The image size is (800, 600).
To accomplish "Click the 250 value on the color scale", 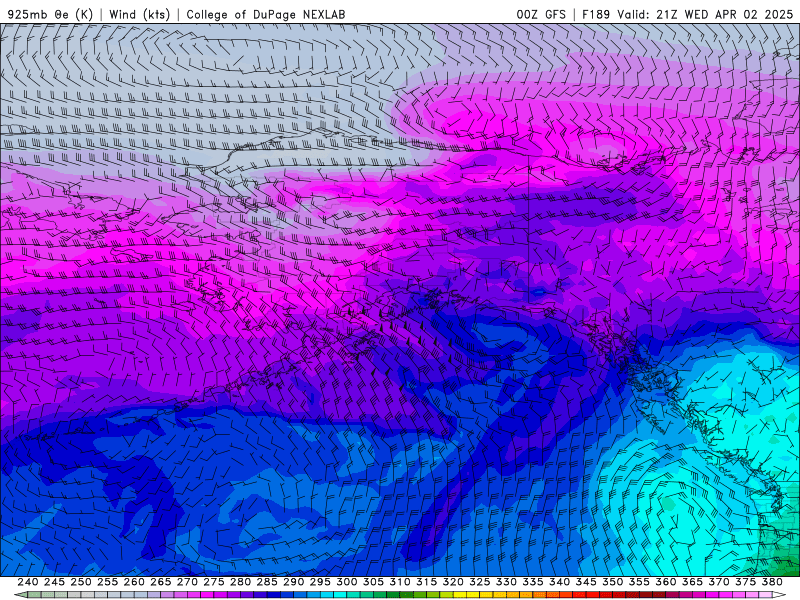I will (81, 582).
